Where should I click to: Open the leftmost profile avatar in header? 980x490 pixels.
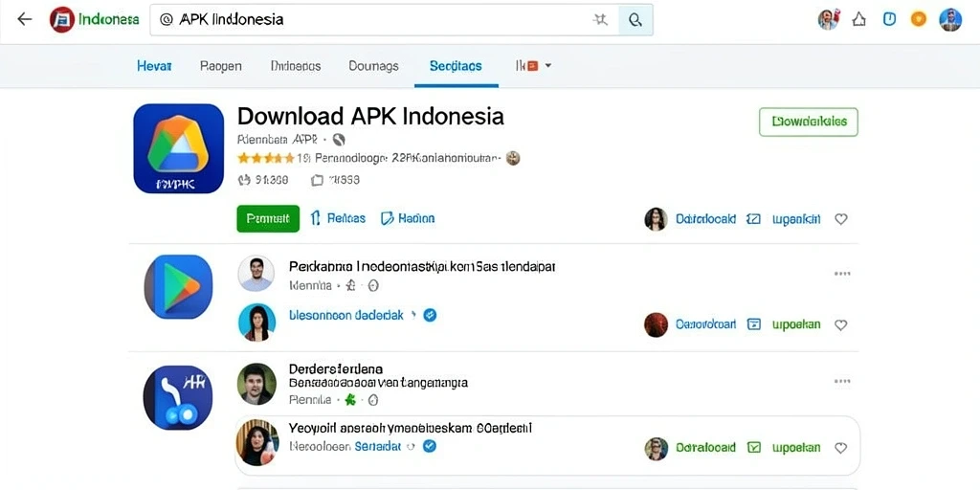pos(828,19)
